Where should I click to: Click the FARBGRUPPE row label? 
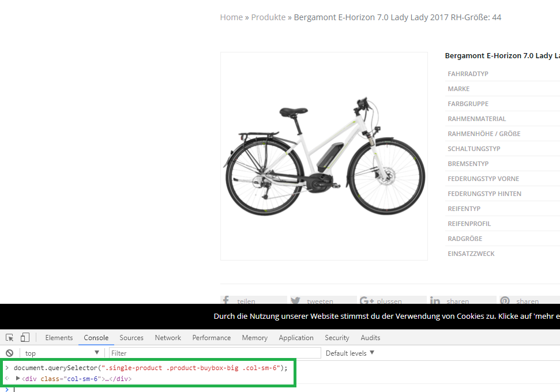[468, 104]
